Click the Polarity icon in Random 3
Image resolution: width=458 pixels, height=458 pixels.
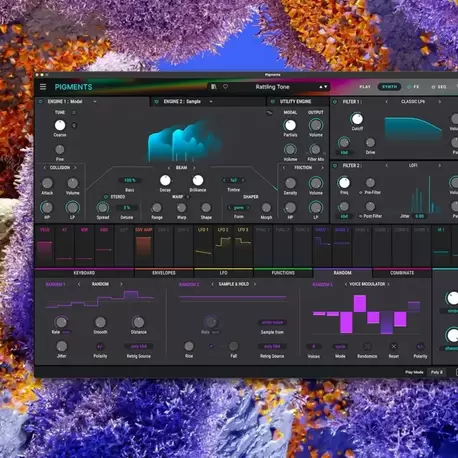tap(420, 347)
